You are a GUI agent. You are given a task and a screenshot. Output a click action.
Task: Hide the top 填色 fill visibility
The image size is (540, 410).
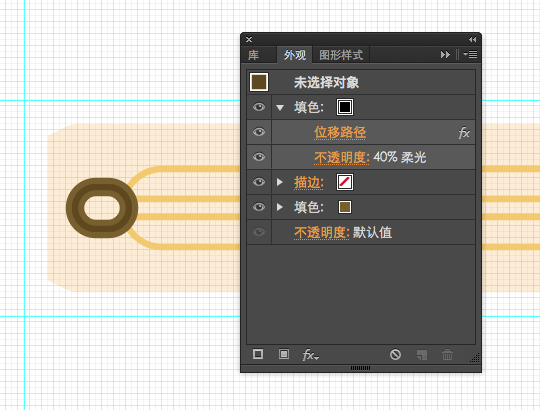pyautogui.click(x=259, y=107)
